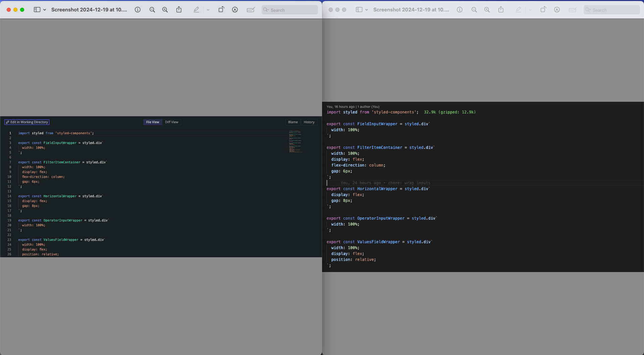Image resolution: width=644 pixels, height=355 pixels.
Task: Click Edit in Working Directory button
Action: (x=27, y=122)
